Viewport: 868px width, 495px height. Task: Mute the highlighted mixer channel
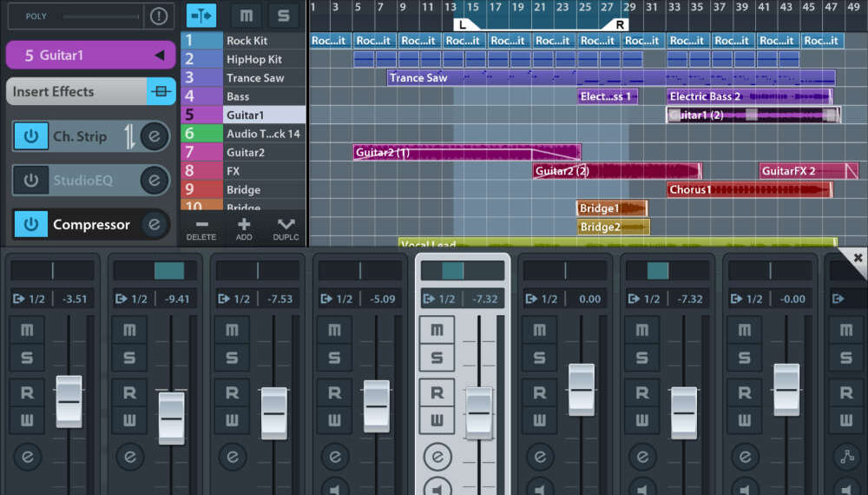click(437, 329)
